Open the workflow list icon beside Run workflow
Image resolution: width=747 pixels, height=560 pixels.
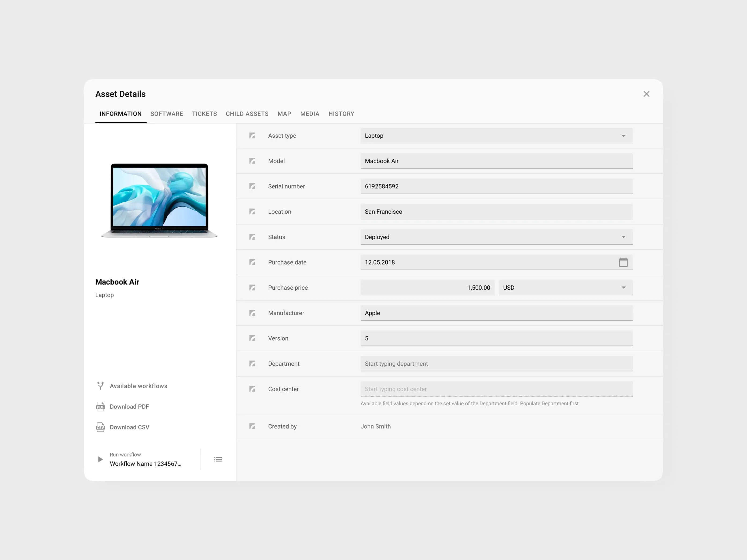[218, 459]
